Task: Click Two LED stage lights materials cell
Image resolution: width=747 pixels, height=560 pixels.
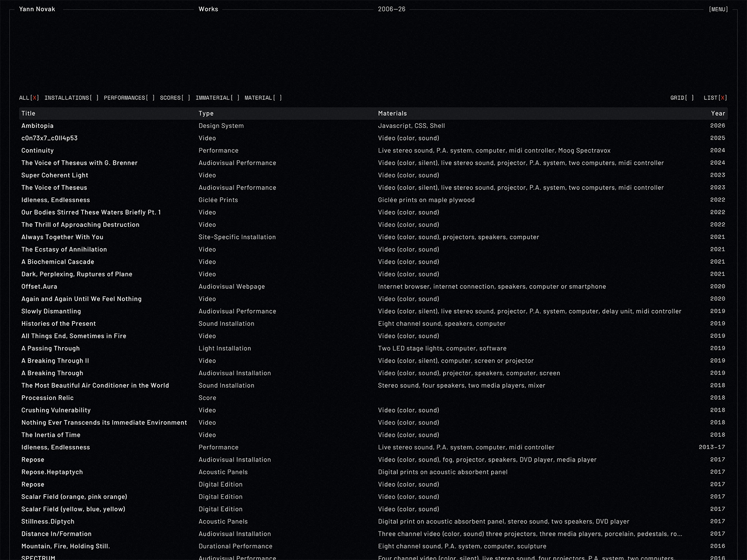Action: 442,349
